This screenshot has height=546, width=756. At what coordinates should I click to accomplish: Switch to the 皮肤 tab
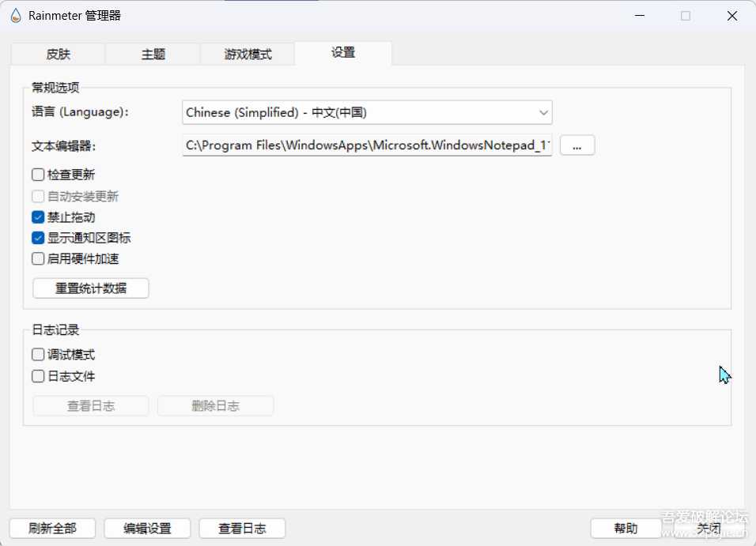(58, 54)
